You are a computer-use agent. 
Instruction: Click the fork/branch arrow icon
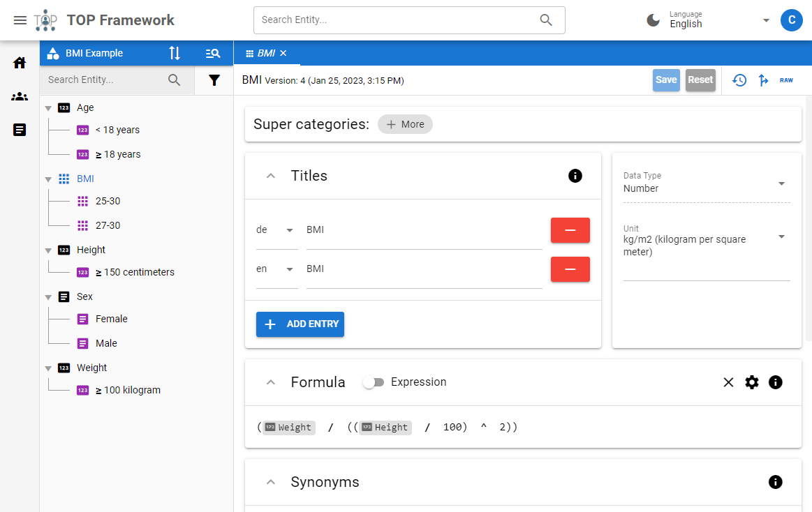(x=763, y=80)
